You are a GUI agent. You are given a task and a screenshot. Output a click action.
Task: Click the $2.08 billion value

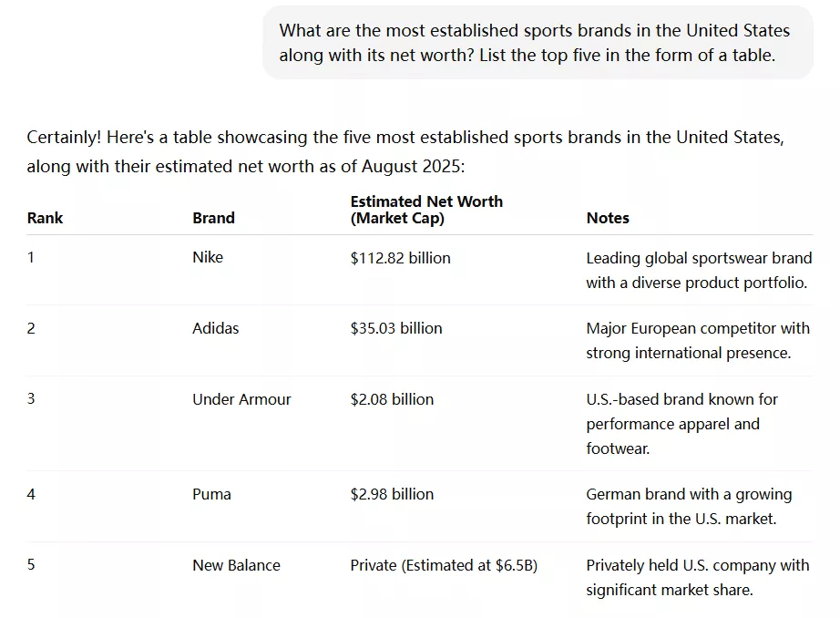392,399
